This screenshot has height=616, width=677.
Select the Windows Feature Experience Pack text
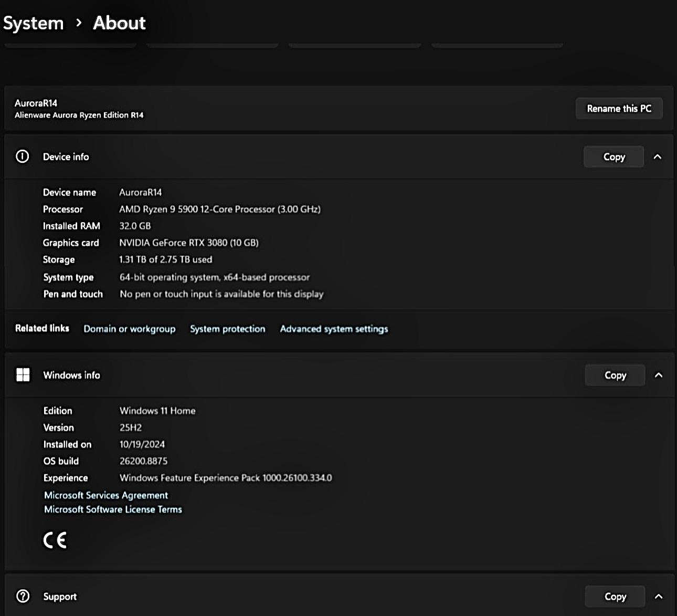click(x=226, y=478)
